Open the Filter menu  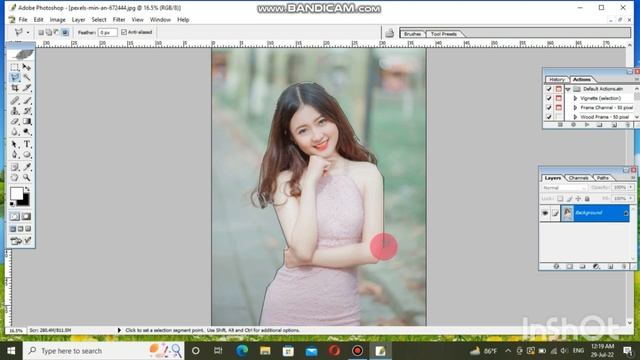tap(119, 20)
